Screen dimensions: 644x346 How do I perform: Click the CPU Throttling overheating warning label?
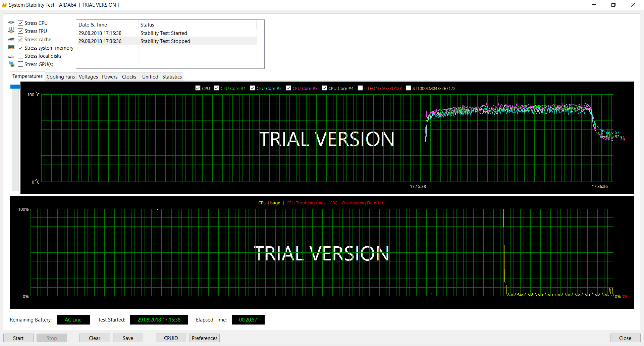pyautogui.click(x=336, y=203)
